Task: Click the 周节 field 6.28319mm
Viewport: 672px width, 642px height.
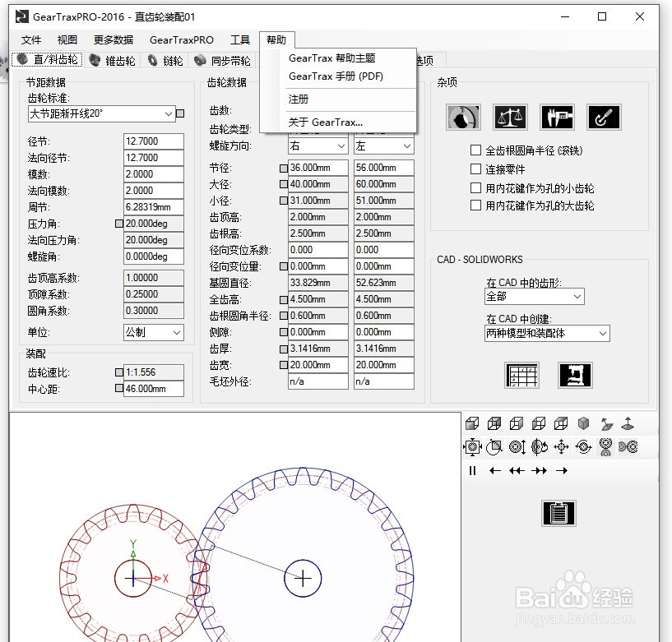Action: [x=154, y=207]
